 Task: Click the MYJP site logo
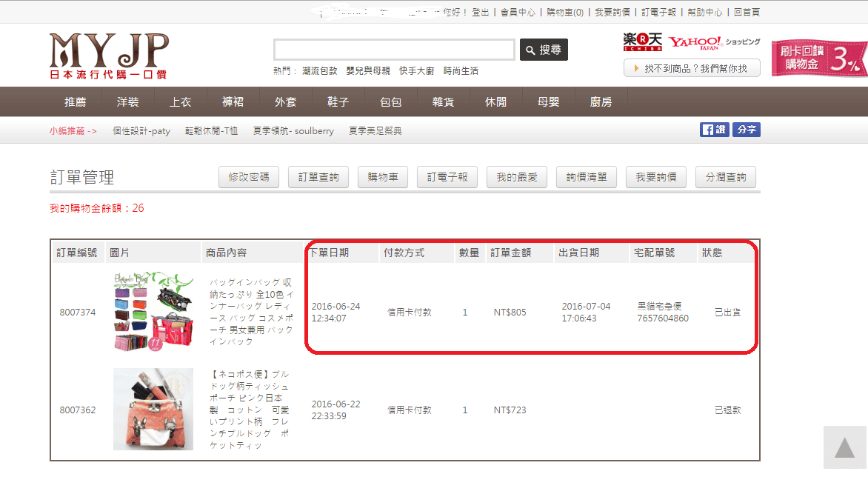tap(109, 56)
